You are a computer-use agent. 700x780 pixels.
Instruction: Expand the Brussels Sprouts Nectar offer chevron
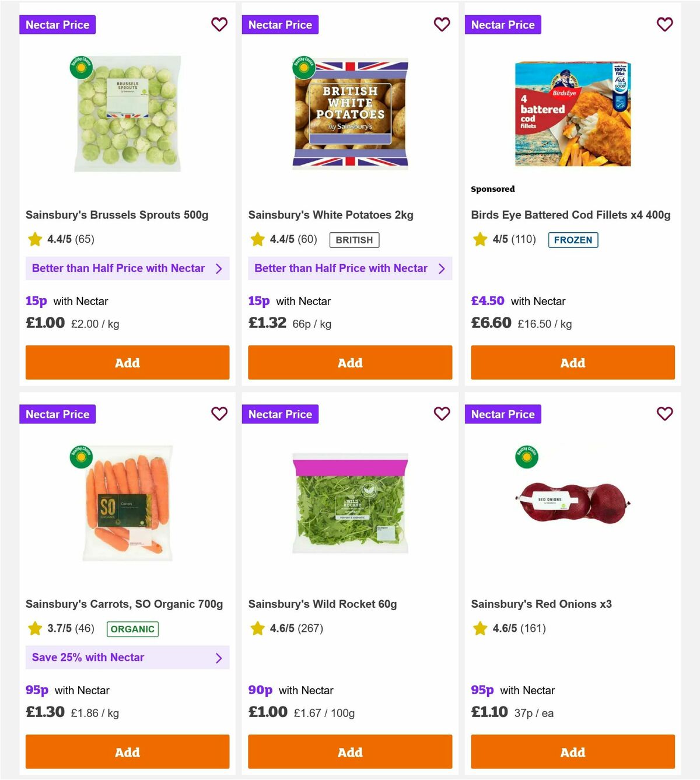(220, 268)
